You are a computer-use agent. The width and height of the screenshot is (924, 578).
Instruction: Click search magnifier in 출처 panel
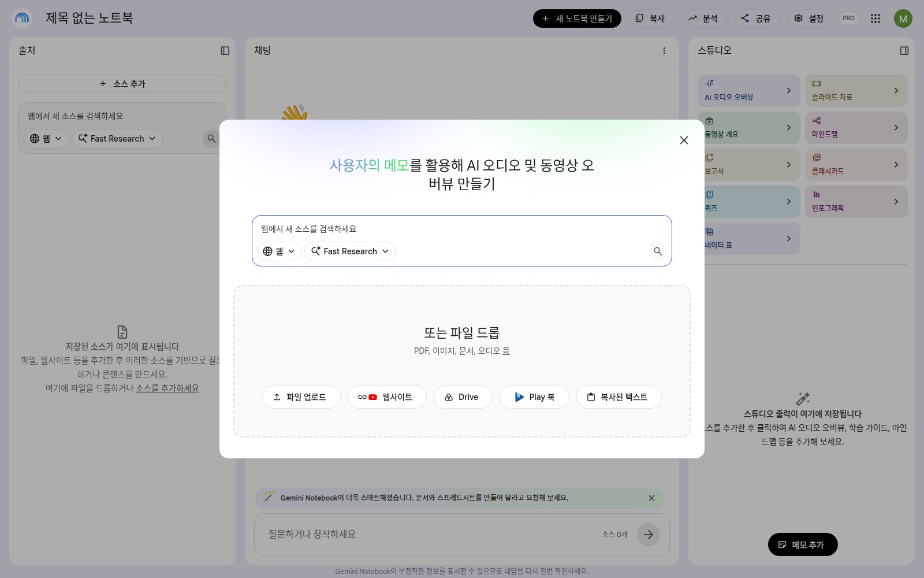point(211,139)
